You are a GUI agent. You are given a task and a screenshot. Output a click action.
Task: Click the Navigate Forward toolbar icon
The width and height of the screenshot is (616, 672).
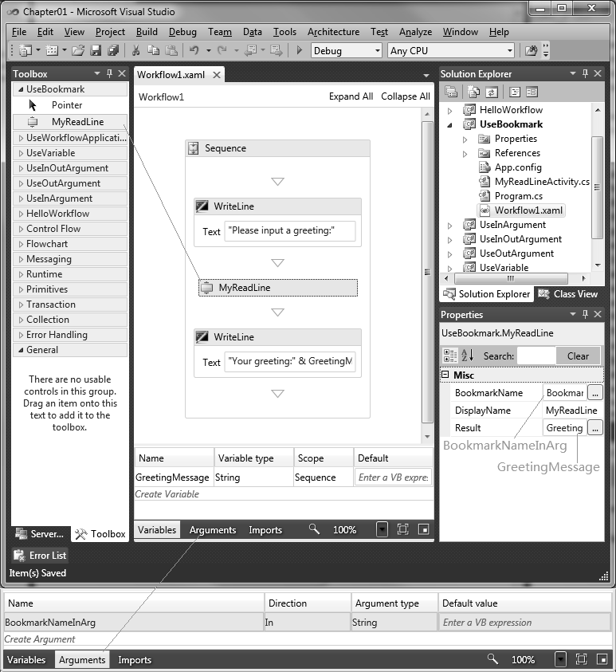click(x=277, y=50)
